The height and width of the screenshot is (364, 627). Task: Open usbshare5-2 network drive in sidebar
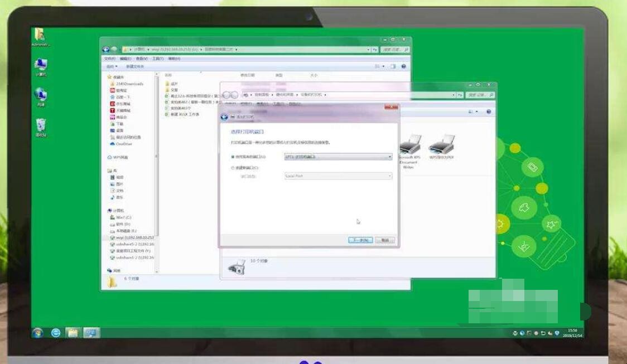132,244
